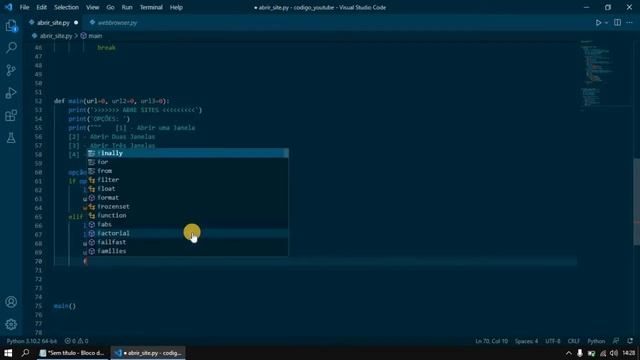Open the Windows Start menu
Viewport: 640px width, 360px height.
coord(8,353)
